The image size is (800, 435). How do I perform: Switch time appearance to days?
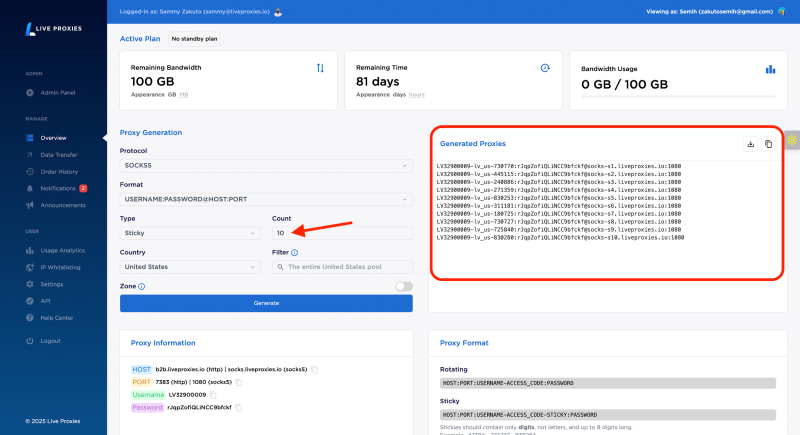(x=399, y=95)
